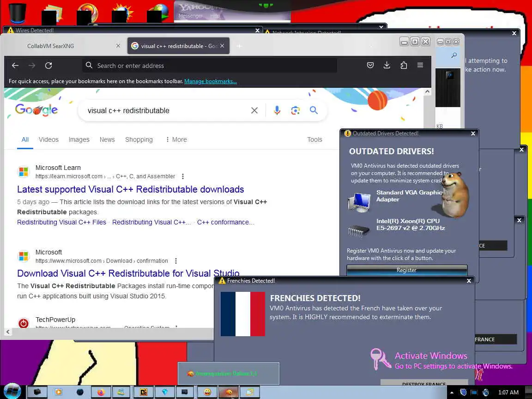
Task: Clear the Google search box with the X
Action: pyautogui.click(x=254, y=110)
